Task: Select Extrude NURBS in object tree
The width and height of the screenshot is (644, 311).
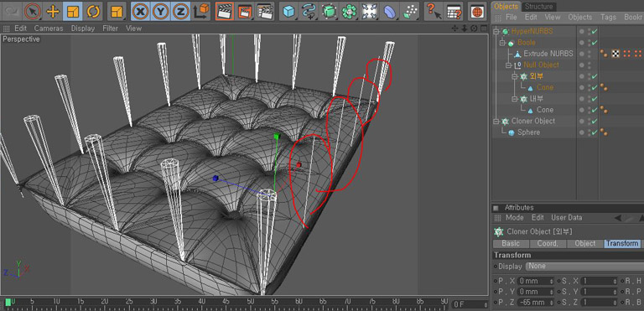Action: pyautogui.click(x=548, y=54)
